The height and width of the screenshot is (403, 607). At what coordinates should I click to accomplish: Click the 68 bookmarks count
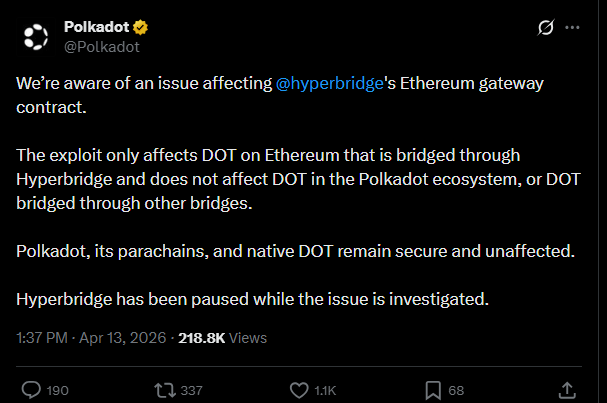pyautogui.click(x=456, y=390)
